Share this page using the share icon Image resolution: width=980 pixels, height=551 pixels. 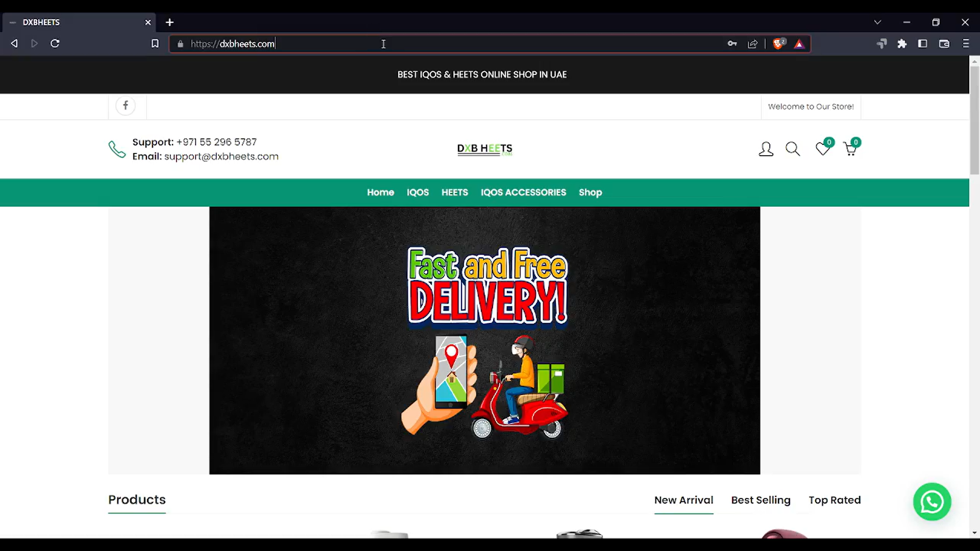click(753, 44)
